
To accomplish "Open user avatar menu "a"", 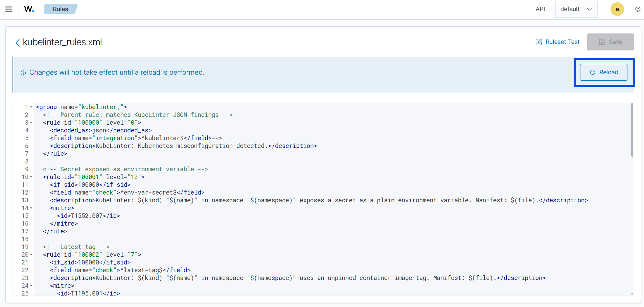I will pyautogui.click(x=617, y=9).
